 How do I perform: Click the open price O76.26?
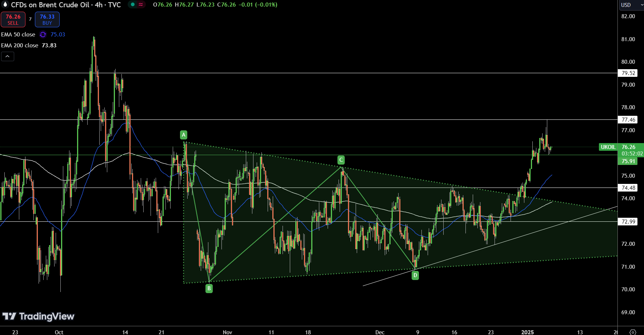pos(163,5)
